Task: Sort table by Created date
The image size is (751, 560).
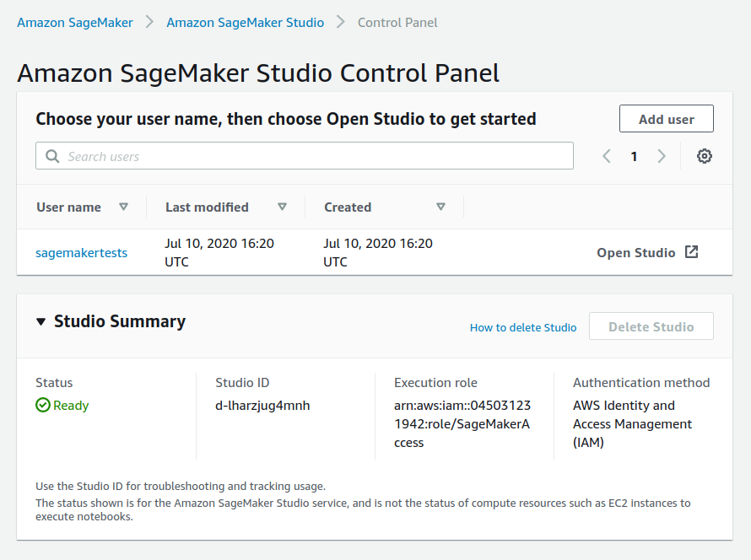Action: click(440, 207)
